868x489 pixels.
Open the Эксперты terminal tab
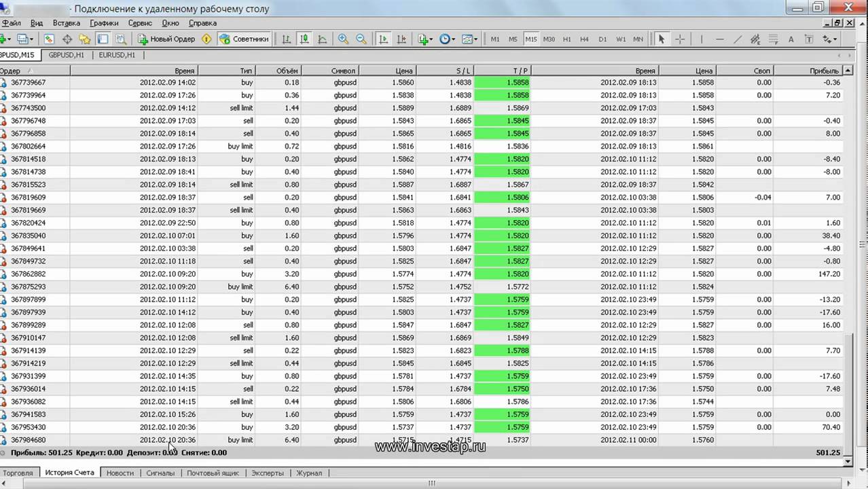click(x=268, y=473)
